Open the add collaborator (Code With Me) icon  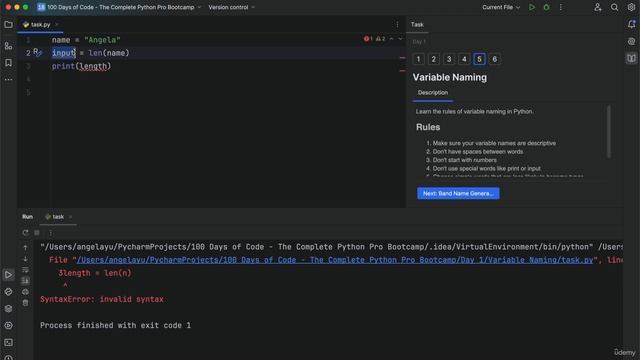pos(598,7)
